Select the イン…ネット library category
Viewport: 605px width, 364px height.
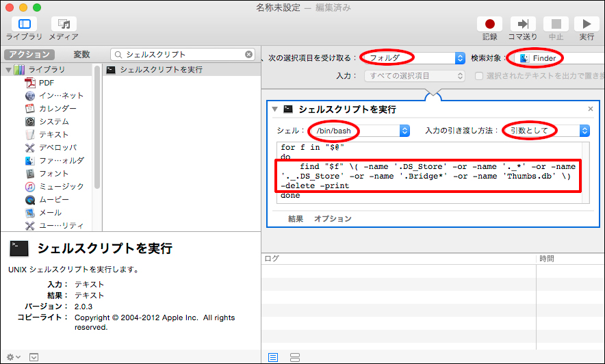click(x=54, y=96)
